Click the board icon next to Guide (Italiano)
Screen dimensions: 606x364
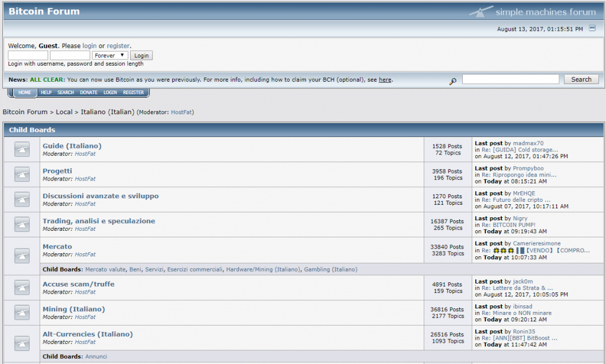[22, 149]
